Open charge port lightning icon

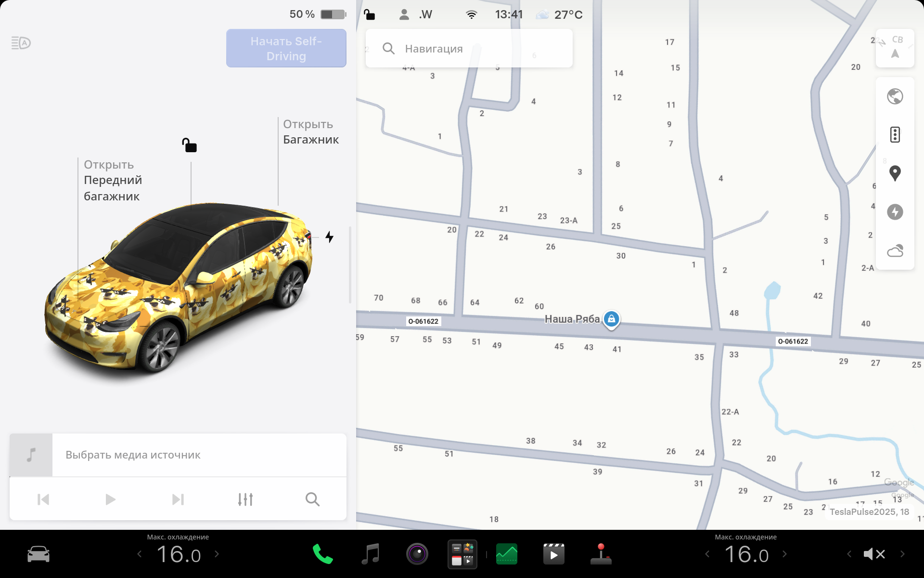[329, 237]
